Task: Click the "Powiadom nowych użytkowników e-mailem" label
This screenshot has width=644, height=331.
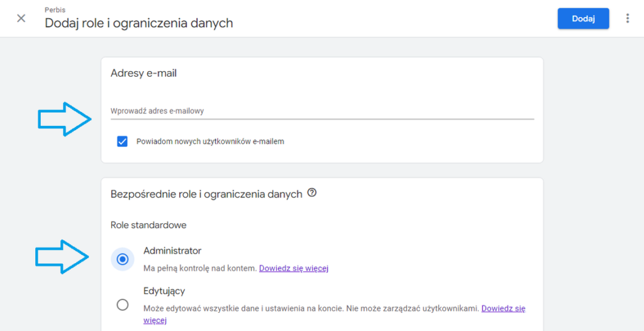Action: (x=210, y=142)
